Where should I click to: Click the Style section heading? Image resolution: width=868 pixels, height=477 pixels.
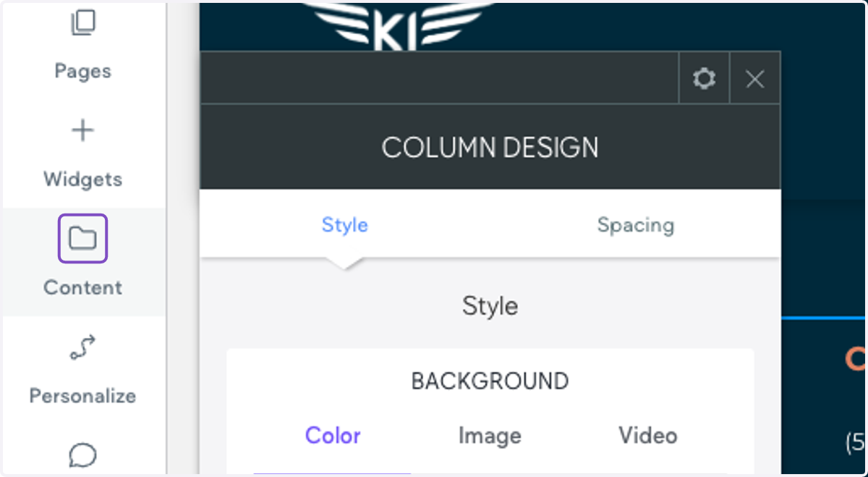coord(490,306)
